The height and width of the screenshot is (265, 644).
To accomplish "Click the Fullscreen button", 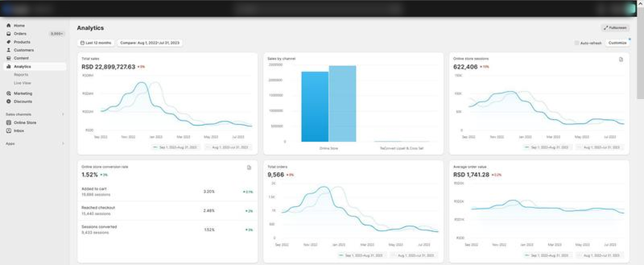I will click(615, 28).
